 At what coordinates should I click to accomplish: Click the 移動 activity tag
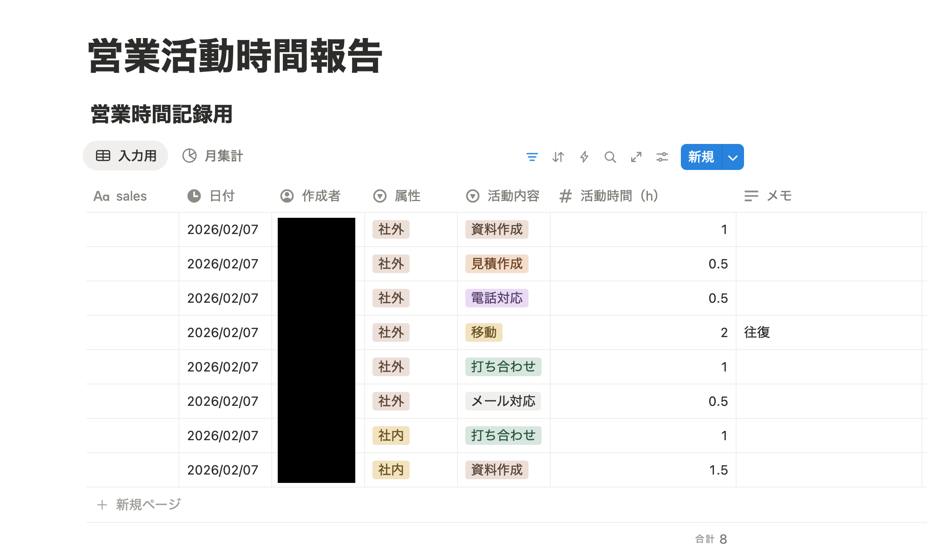point(483,332)
